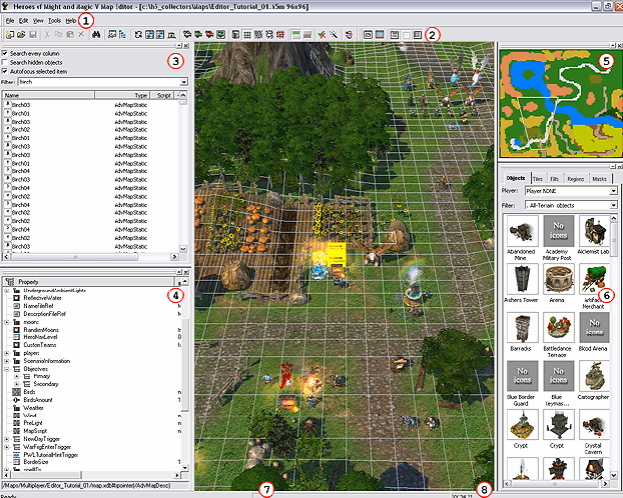This screenshot has height=498, width=623.
Task: Open the File menu
Action: click(x=10, y=21)
